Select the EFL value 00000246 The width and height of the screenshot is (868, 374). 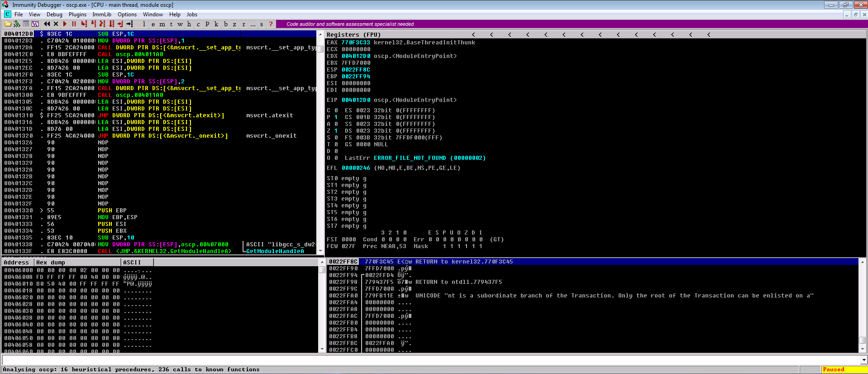[356, 168]
